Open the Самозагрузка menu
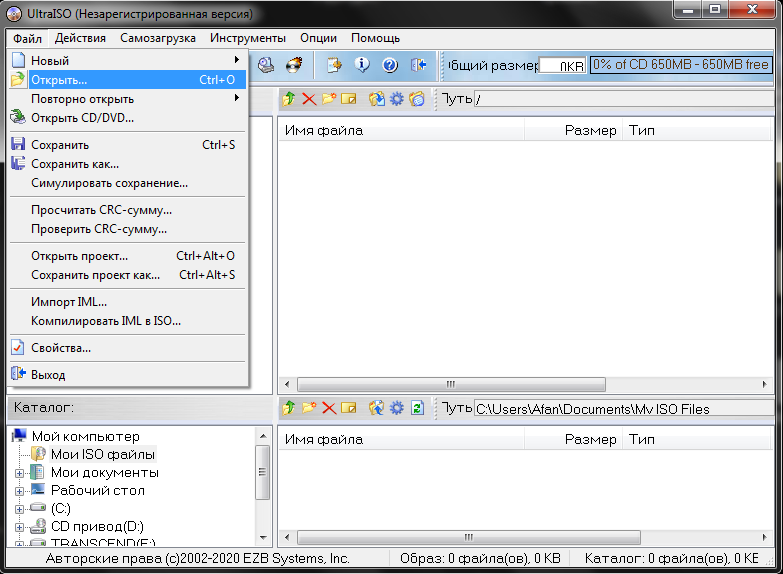 (x=158, y=38)
